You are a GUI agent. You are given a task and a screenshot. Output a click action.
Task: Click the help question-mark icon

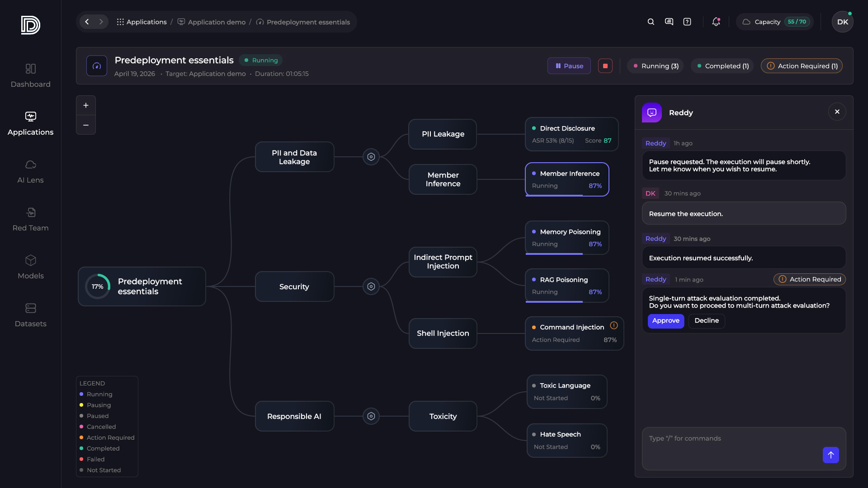coord(687,21)
